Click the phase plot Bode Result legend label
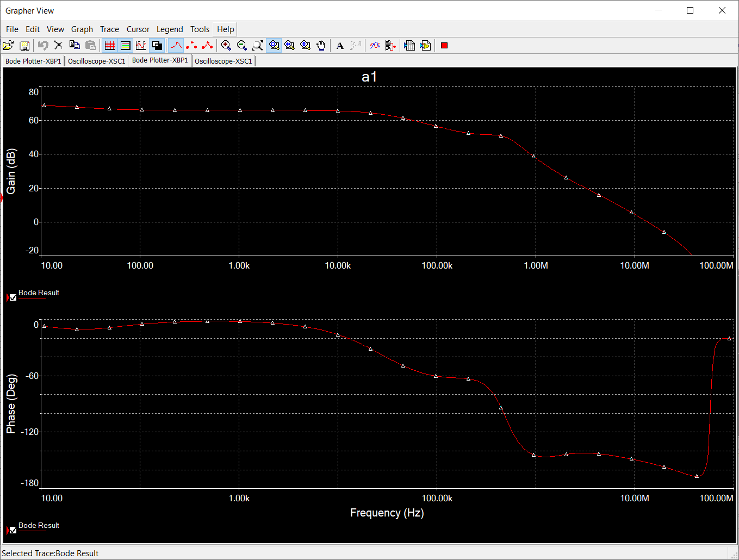This screenshot has width=739, height=560. [39, 525]
